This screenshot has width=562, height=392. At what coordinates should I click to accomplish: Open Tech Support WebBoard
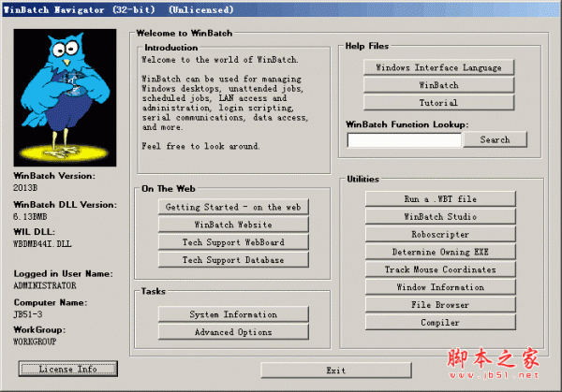(233, 242)
